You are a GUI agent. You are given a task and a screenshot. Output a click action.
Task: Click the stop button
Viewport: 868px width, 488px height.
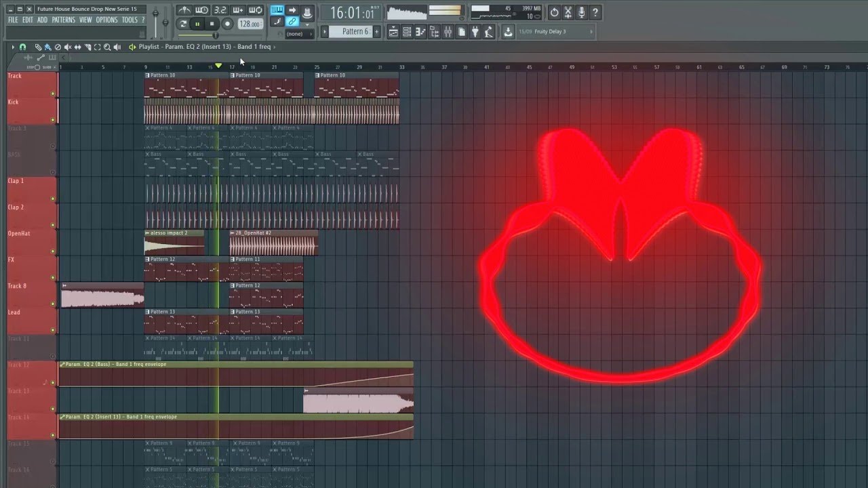(x=212, y=24)
